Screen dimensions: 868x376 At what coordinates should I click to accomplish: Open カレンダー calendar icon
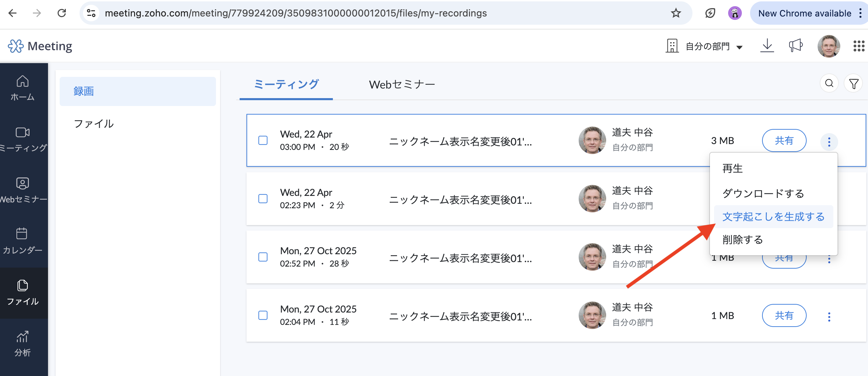click(x=22, y=234)
